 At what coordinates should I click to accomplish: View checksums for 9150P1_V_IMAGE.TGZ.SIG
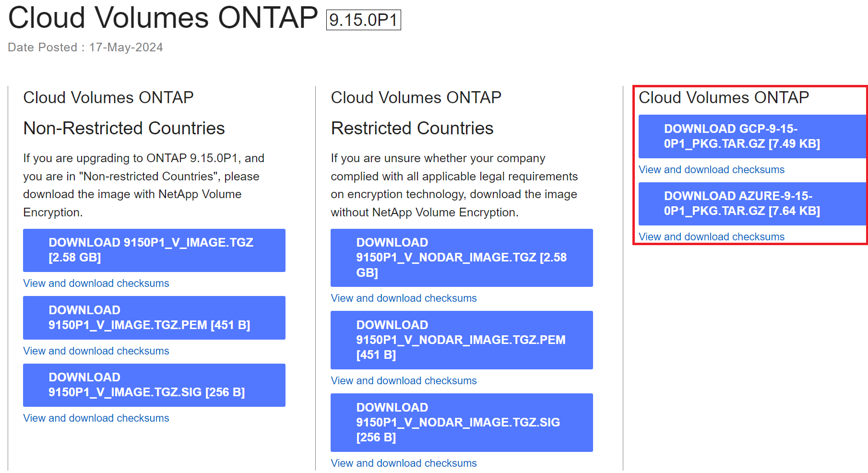point(96,418)
